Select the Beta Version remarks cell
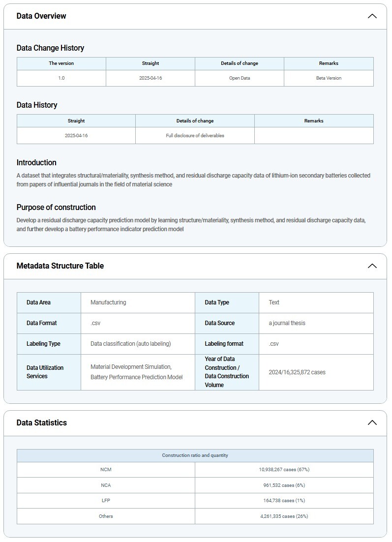The image size is (392, 542). (x=329, y=78)
